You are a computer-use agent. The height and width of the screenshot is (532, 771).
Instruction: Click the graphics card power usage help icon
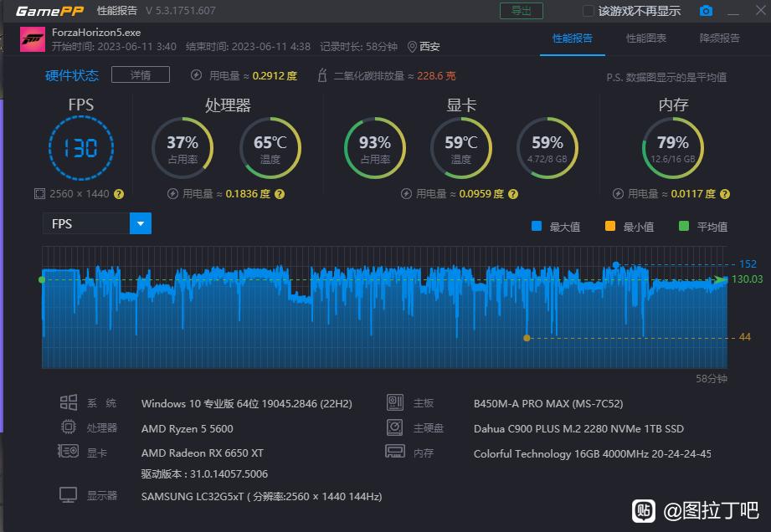pyautogui.click(x=512, y=193)
